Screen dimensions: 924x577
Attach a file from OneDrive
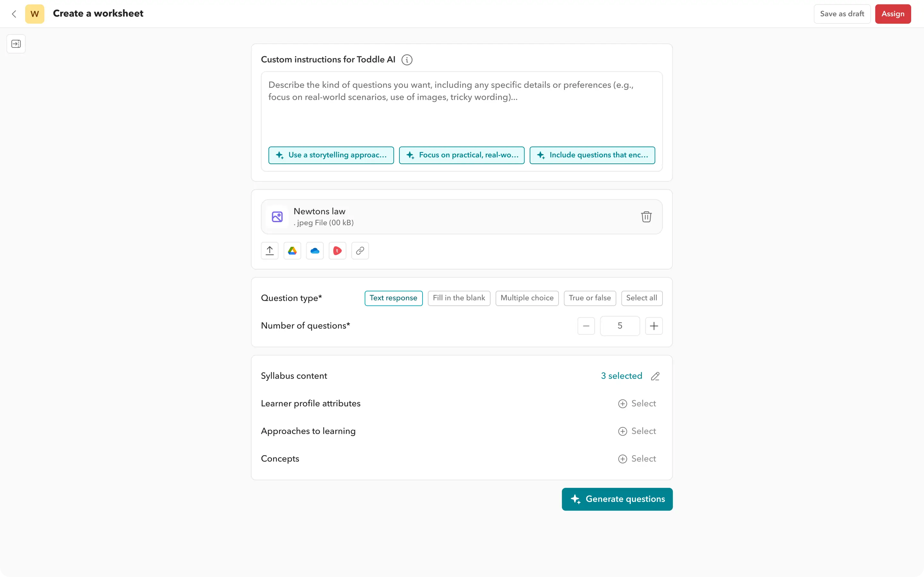pyautogui.click(x=314, y=250)
